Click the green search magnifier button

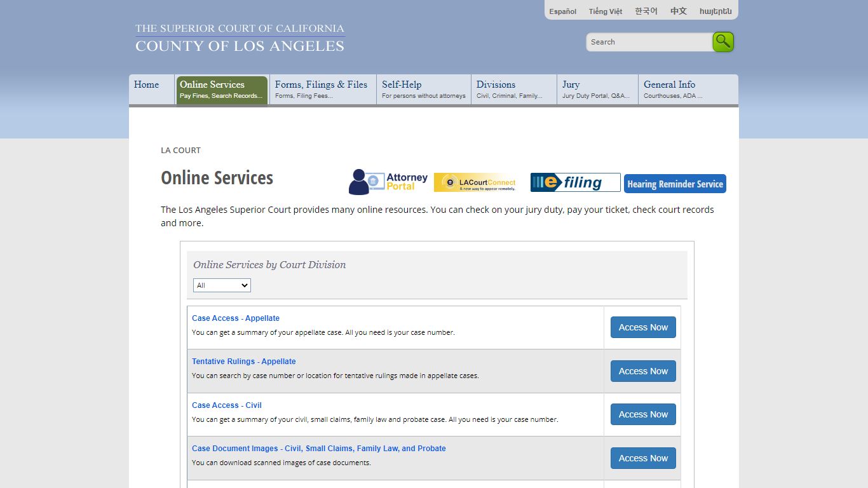coord(723,42)
